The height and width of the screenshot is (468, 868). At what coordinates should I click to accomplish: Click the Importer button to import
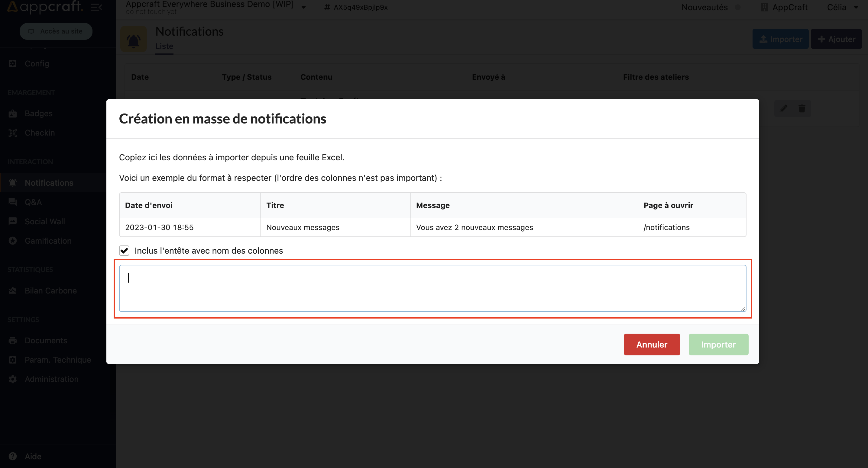coord(719,344)
